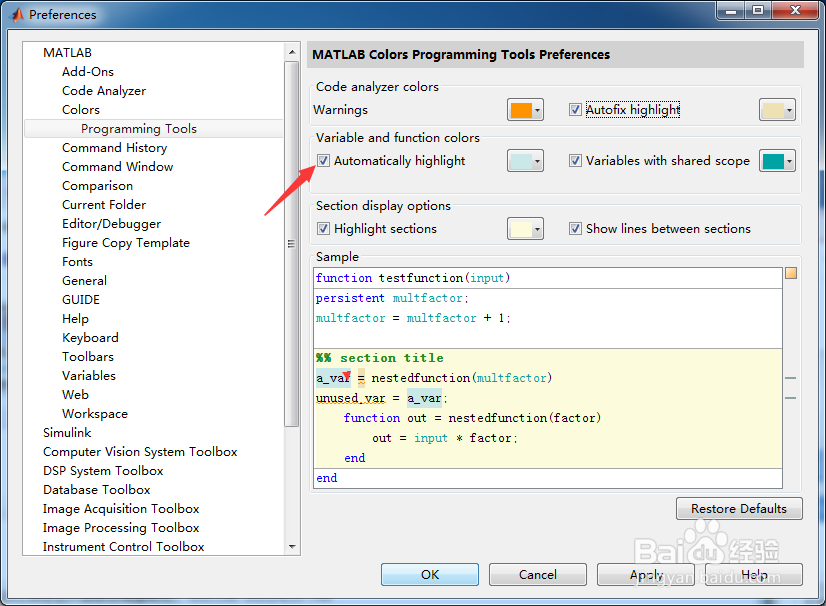The height and width of the screenshot is (606, 826).
Task: Open GUIDE preferences
Action: coord(81,299)
